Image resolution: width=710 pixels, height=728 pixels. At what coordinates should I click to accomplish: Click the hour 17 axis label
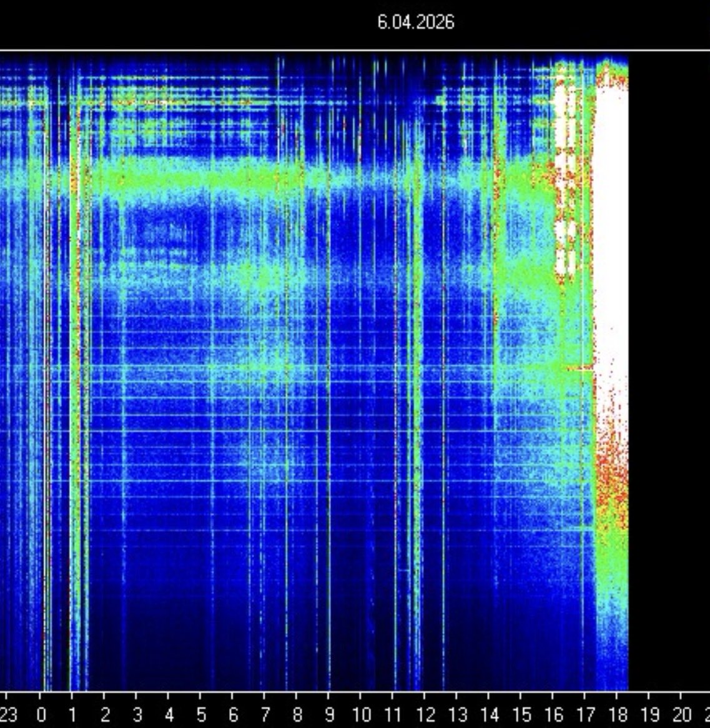tap(586, 714)
